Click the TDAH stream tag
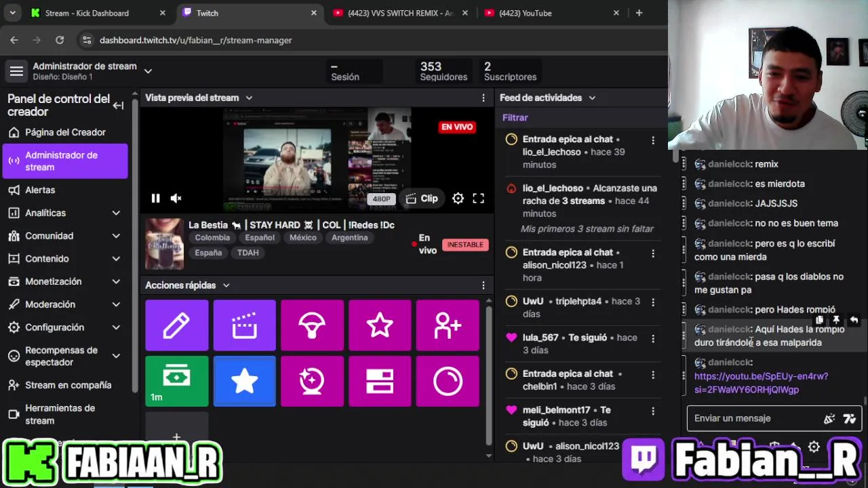Viewport: 868px width, 488px height. (248, 253)
